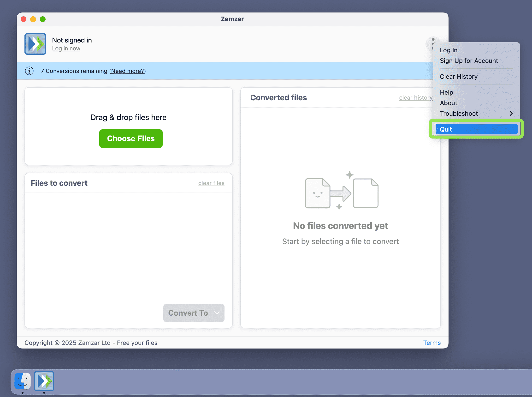Select Clear History menu entry
532x397 pixels.
pyautogui.click(x=458, y=77)
